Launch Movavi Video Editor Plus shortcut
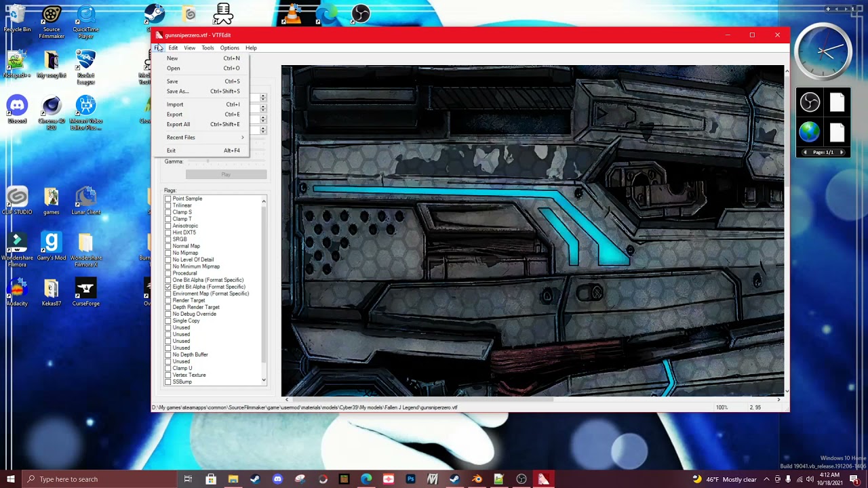This screenshot has height=488, width=868. (85, 113)
